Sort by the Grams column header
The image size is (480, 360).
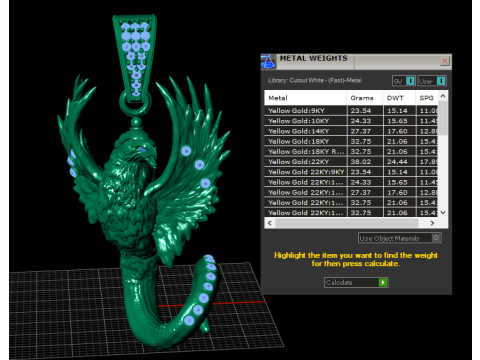pyautogui.click(x=365, y=98)
